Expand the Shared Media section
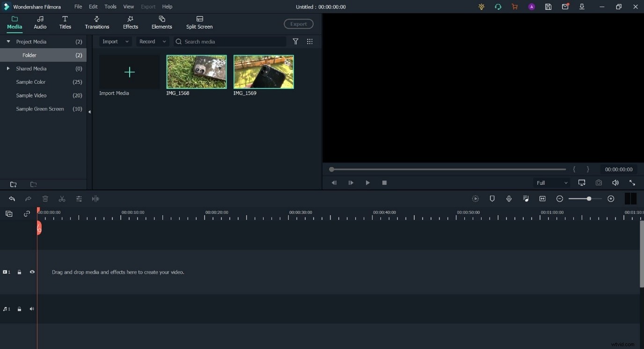This screenshot has width=644, height=349. click(x=8, y=68)
